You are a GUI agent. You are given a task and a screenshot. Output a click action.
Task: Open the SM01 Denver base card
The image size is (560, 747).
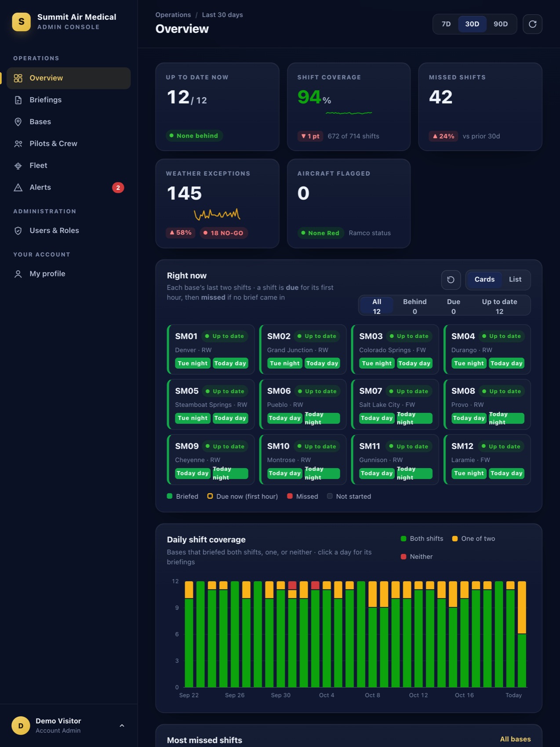tap(211, 350)
